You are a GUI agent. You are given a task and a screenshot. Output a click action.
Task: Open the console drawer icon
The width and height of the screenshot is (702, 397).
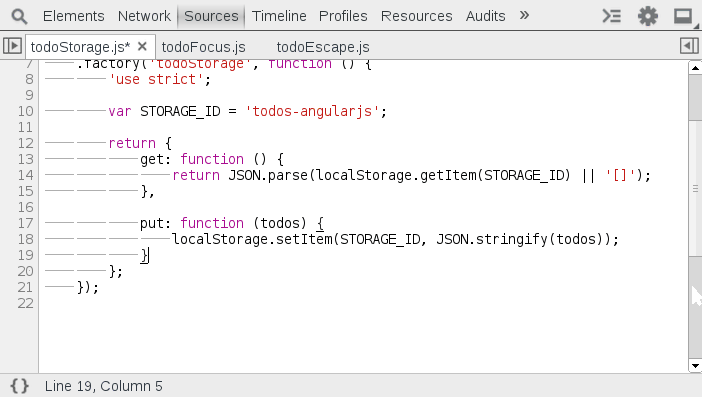tap(612, 16)
